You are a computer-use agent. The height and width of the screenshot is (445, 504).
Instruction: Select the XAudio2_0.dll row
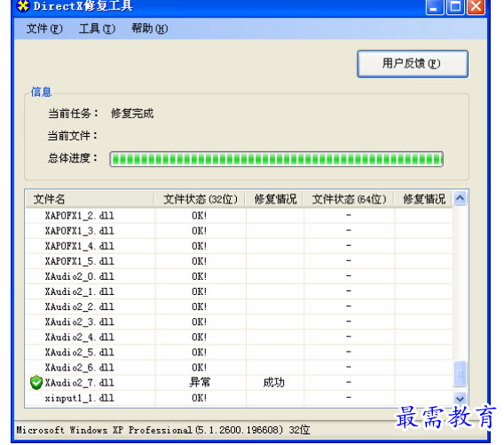pos(240,276)
